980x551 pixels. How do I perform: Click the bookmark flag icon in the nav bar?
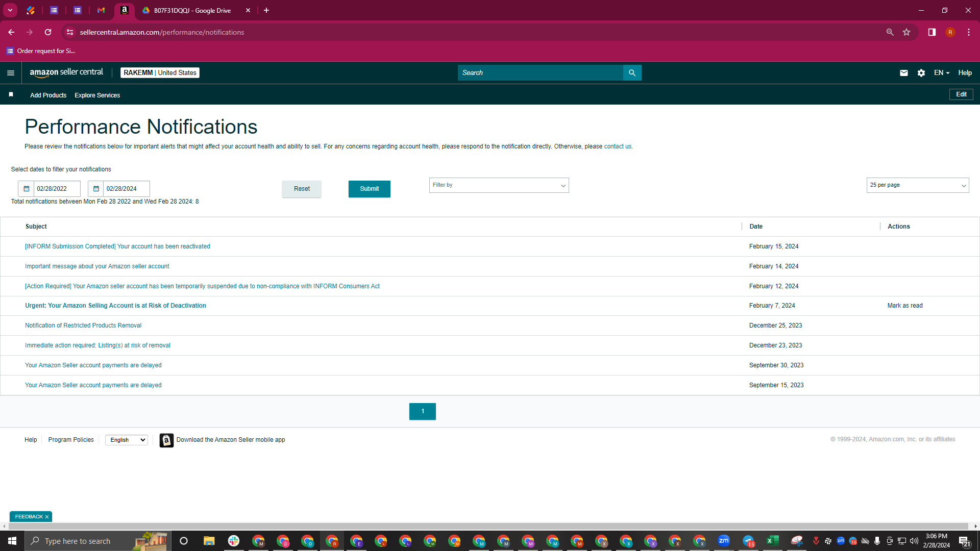click(x=11, y=94)
